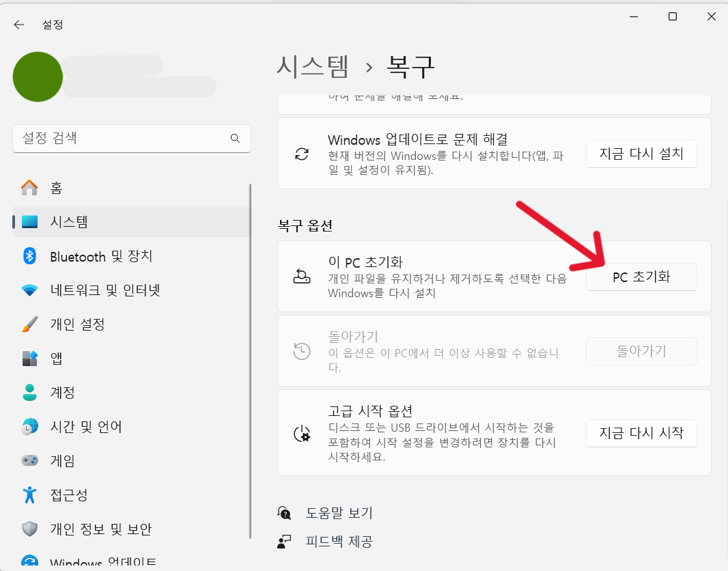This screenshot has height=571, width=728.
Task: Open 개인 설정 category
Action: (131, 324)
